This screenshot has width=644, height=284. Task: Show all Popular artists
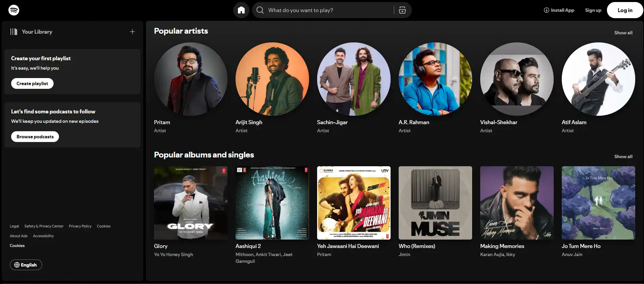click(x=623, y=33)
